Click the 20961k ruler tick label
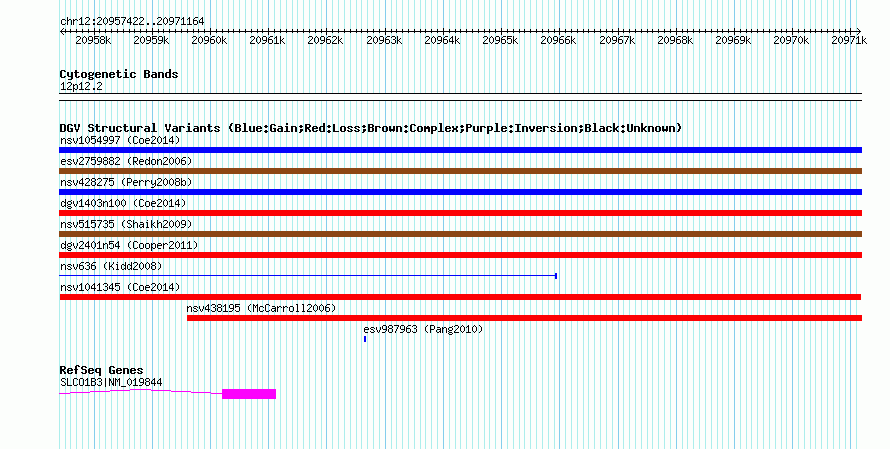 (x=267, y=40)
